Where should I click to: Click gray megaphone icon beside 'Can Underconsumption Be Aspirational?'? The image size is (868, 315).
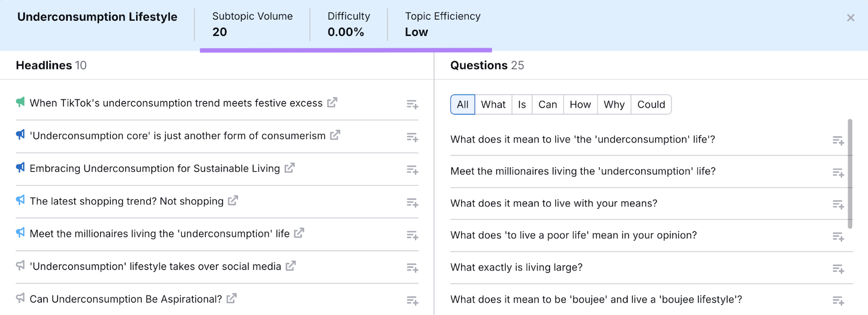click(x=21, y=298)
